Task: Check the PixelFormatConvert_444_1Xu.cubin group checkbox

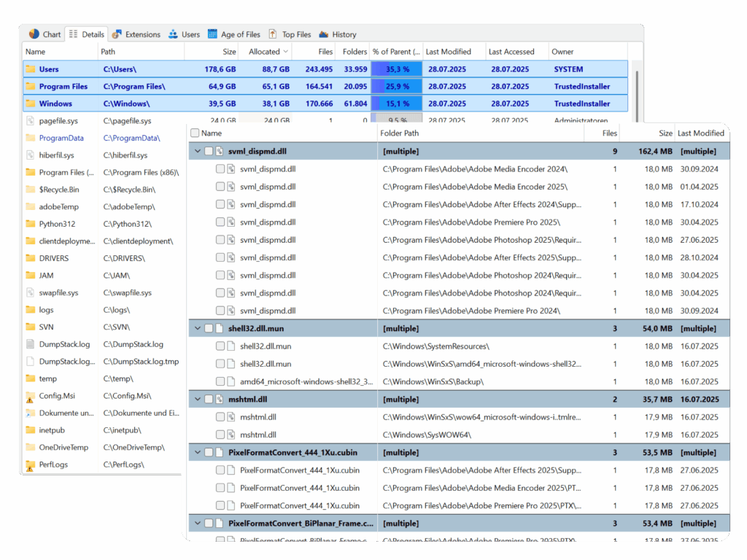Action: [x=208, y=452]
